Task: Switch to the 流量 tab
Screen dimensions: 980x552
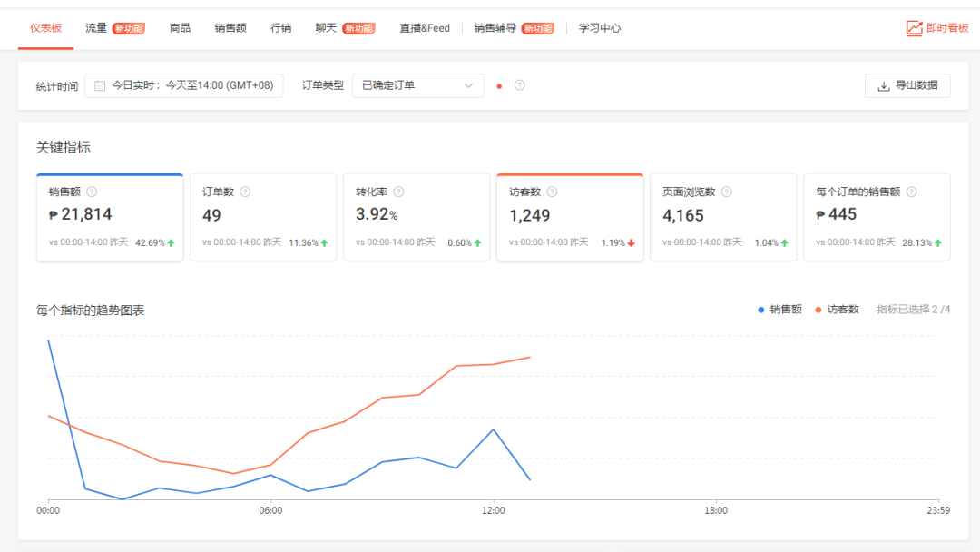Action: pos(96,28)
